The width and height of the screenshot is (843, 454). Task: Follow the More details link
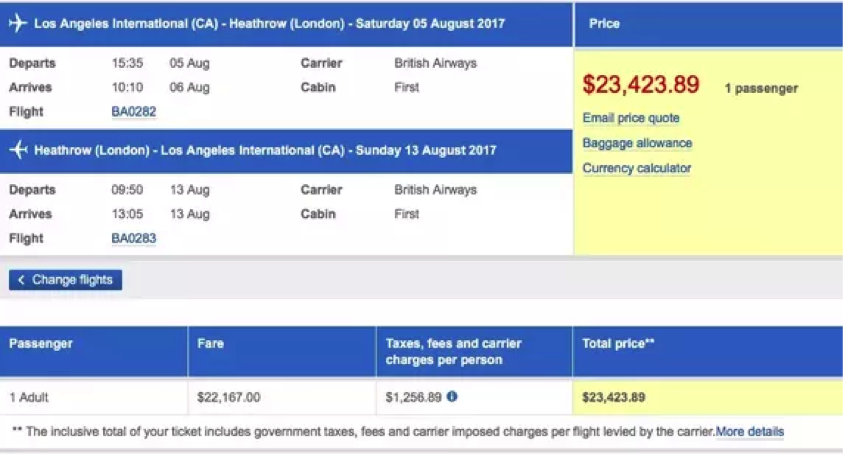pyautogui.click(x=750, y=432)
